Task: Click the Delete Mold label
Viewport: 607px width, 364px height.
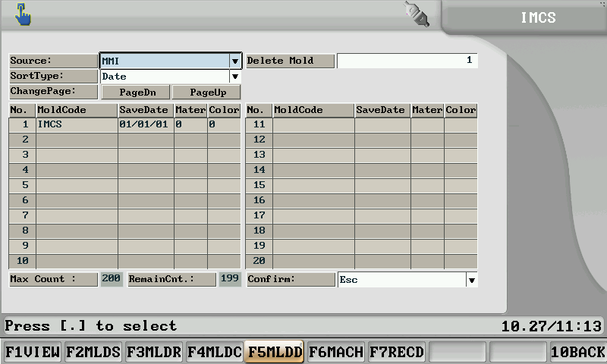Action: point(290,61)
